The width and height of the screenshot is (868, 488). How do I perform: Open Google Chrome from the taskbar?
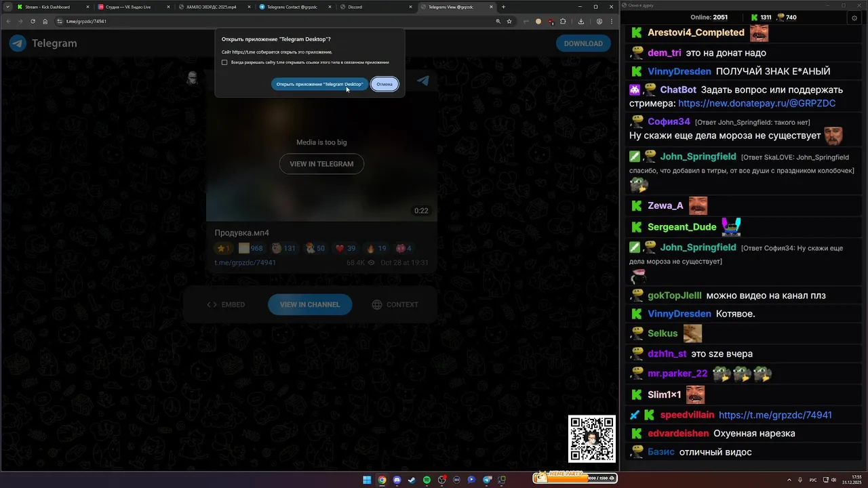(382, 480)
